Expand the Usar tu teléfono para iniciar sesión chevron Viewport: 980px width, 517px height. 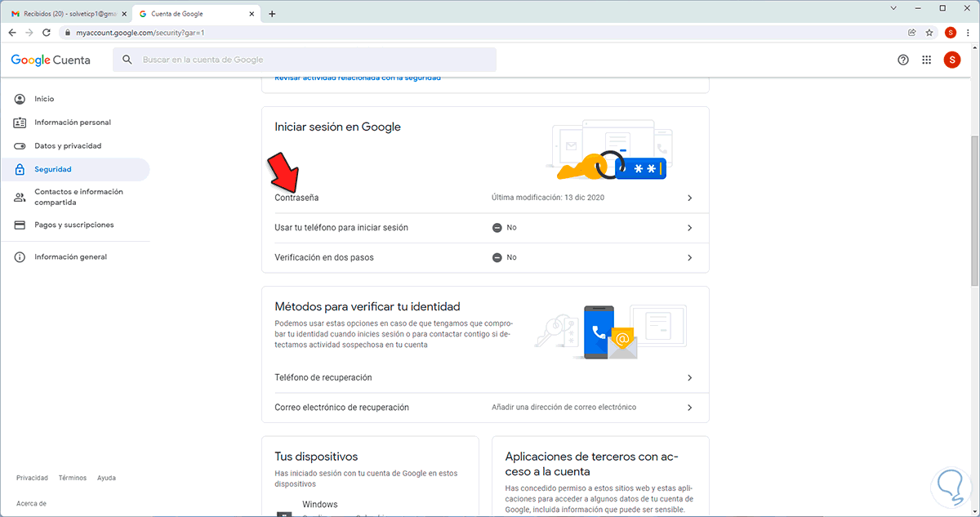click(x=689, y=228)
